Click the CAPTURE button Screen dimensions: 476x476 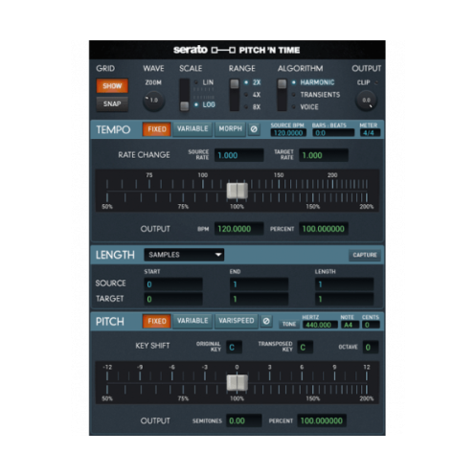[x=365, y=255]
